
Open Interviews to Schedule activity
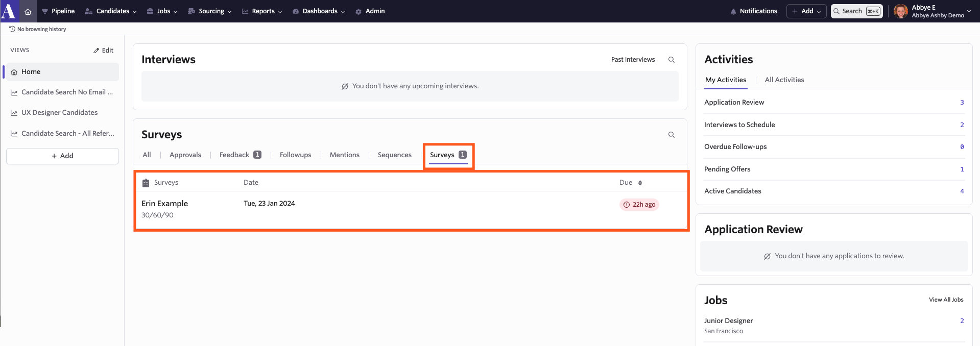pyautogui.click(x=834, y=125)
